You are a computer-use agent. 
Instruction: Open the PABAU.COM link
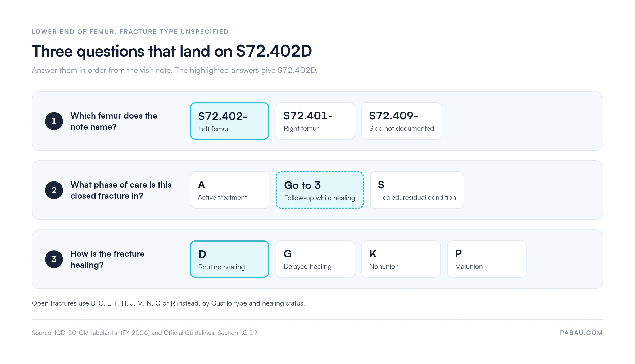581,333
